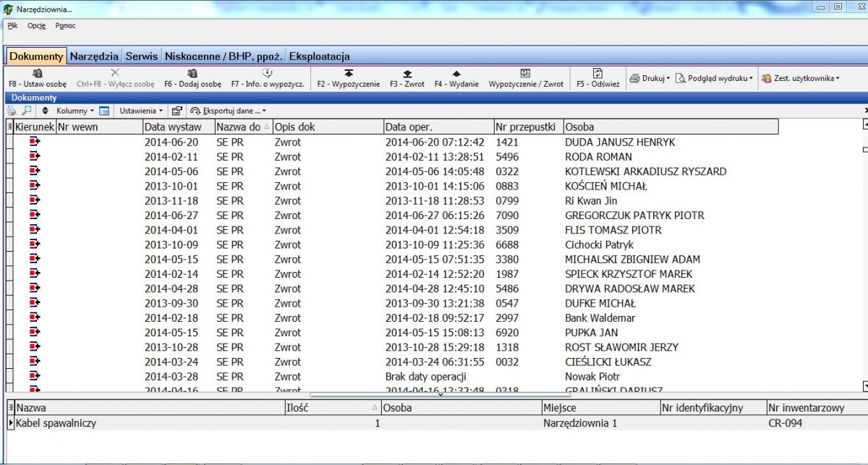This screenshot has width=868, height=465.
Task: Click the F5 - Odśwież refresh icon
Action: pyautogui.click(x=598, y=73)
